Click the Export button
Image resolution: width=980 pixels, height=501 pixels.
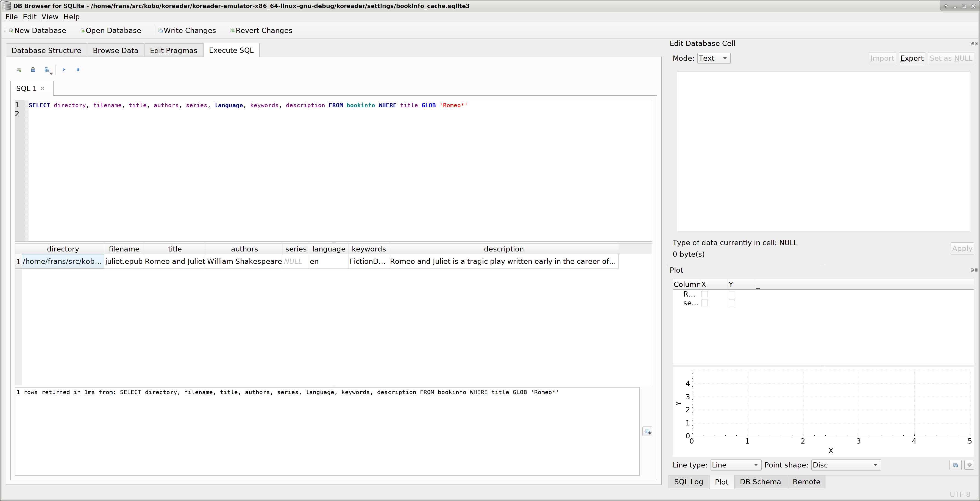912,58
